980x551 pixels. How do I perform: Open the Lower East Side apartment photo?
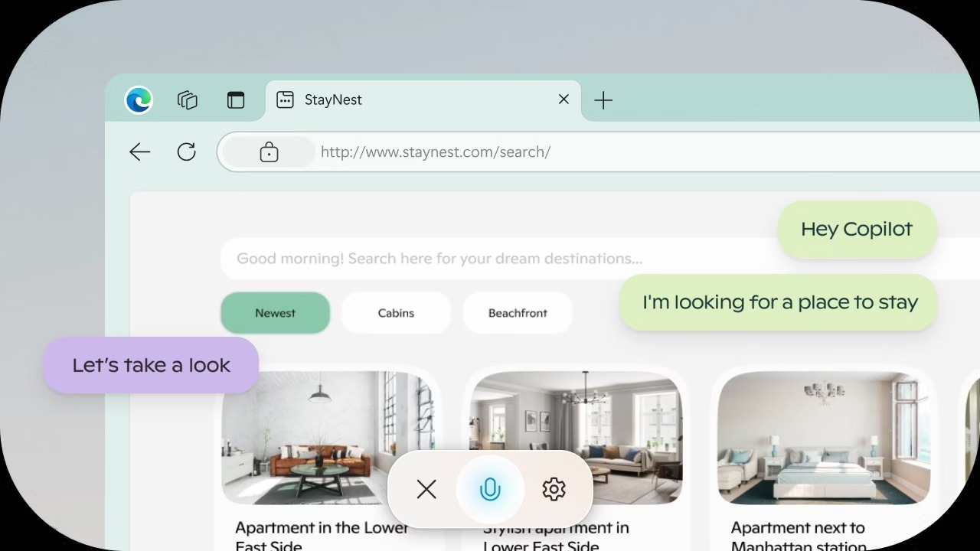(328, 438)
